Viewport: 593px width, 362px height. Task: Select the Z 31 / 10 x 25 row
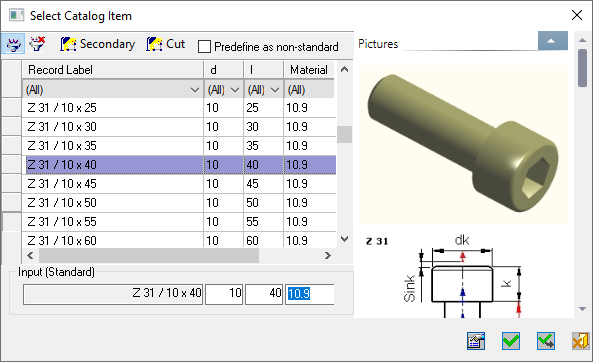[x=179, y=108]
